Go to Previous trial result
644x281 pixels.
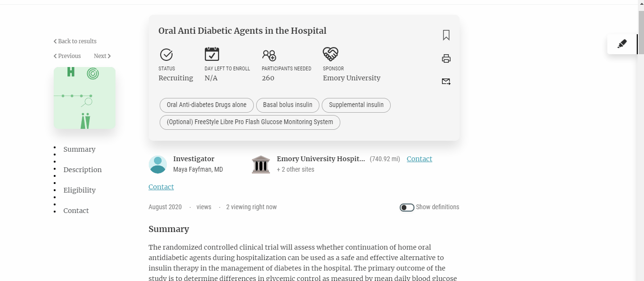67,56
